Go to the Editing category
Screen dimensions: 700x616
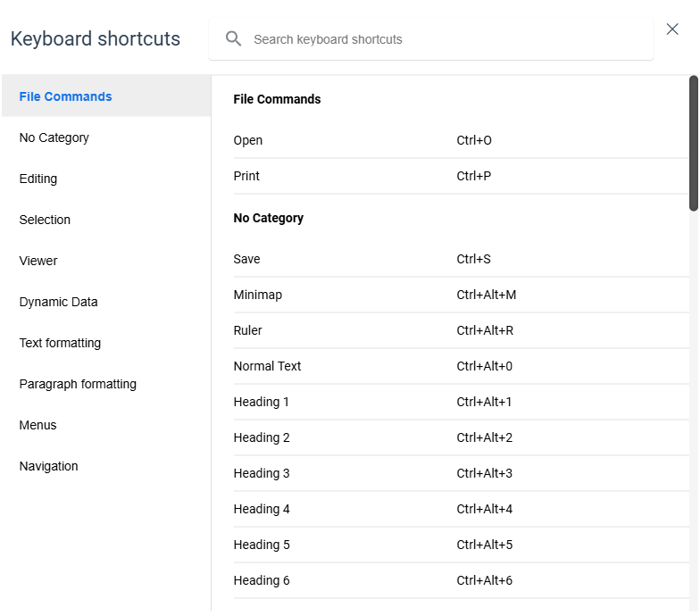coord(106,179)
